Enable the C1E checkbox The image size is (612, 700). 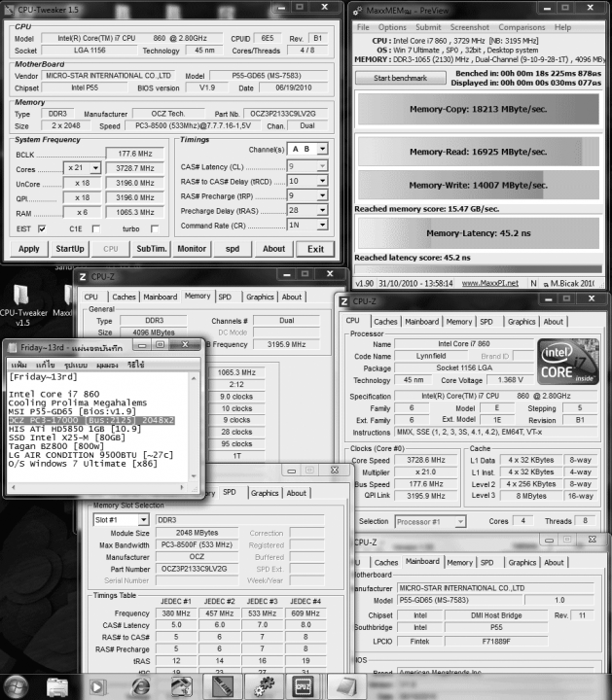95,229
